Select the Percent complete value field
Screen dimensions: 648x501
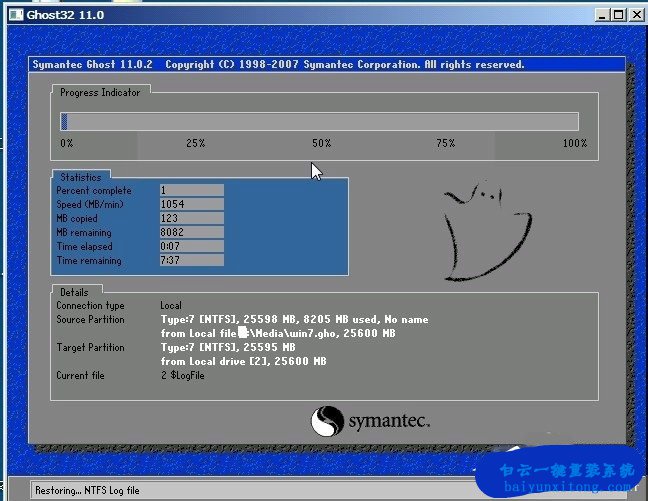click(x=191, y=190)
